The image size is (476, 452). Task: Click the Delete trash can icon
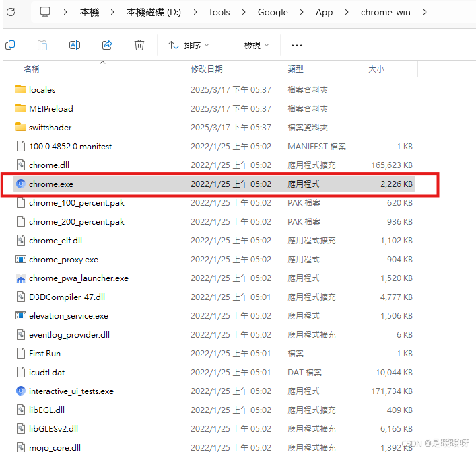point(139,45)
